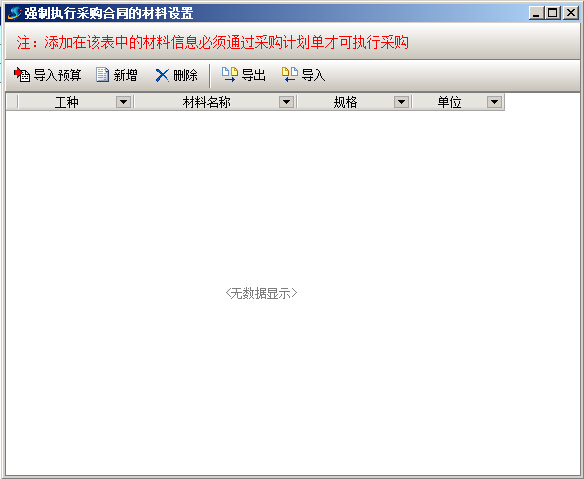Click the 导入 import icon
The image size is (584, 479).
(x=289, y=74)
